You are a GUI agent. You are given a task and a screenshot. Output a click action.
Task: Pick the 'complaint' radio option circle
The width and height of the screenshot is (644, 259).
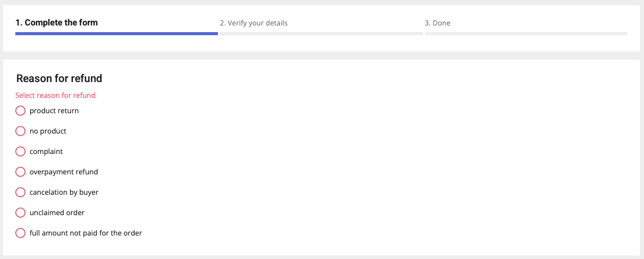[x=20, y=151]
